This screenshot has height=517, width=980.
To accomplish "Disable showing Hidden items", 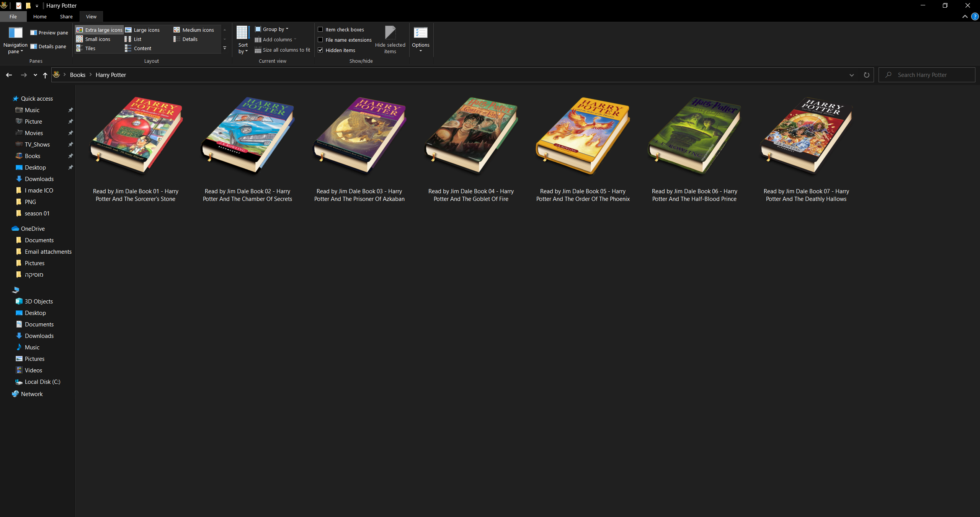I will [x=320, y=50].
